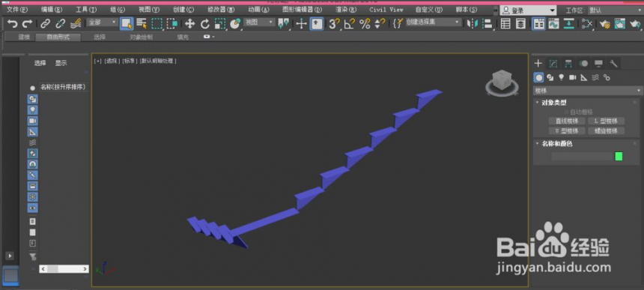Open 选择 menu in Scene Explorer
The height and width of the screenshot is (290, 644).
point(40,63)
